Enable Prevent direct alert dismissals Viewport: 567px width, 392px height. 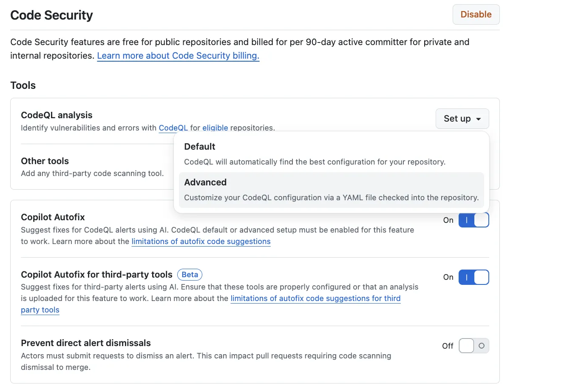click(x=473, y=346)
